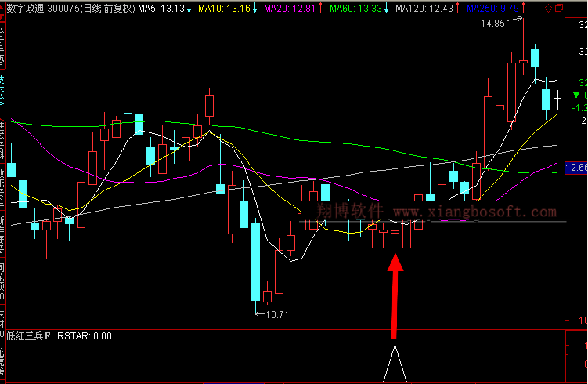Click the 14.85 high price label

pyautogui.click(x=492, y=24)
